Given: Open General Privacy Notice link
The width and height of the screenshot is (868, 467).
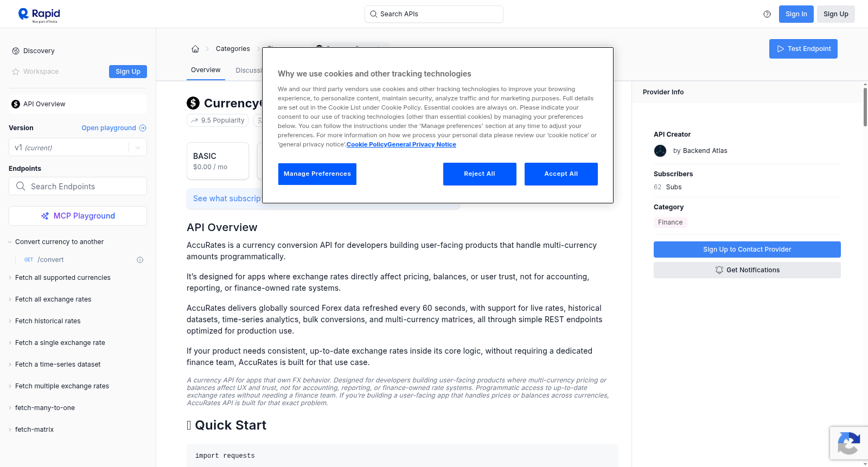Looking at the screenshot, I should pos(422,144).
